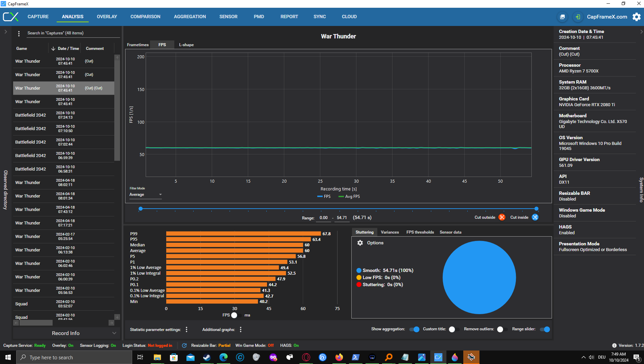The height and width of the screenshot is (364, 644).
Task: Open the FPS thresholds tab
Action: point(420,232)
